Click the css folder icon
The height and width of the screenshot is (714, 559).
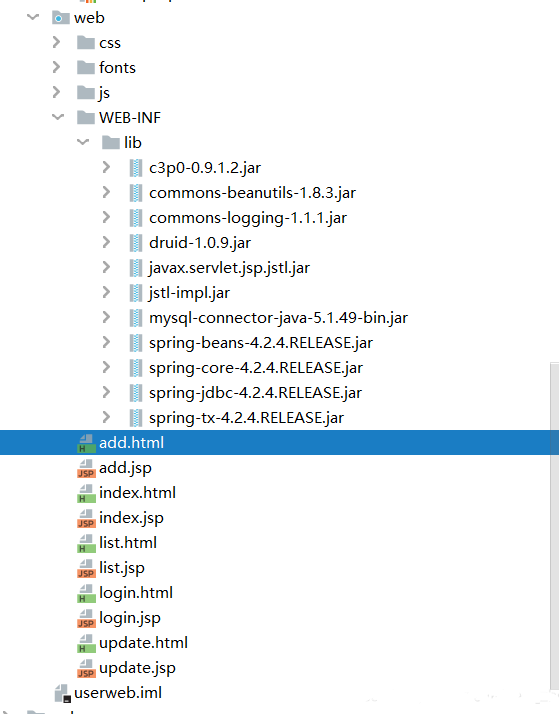point(86,43)
